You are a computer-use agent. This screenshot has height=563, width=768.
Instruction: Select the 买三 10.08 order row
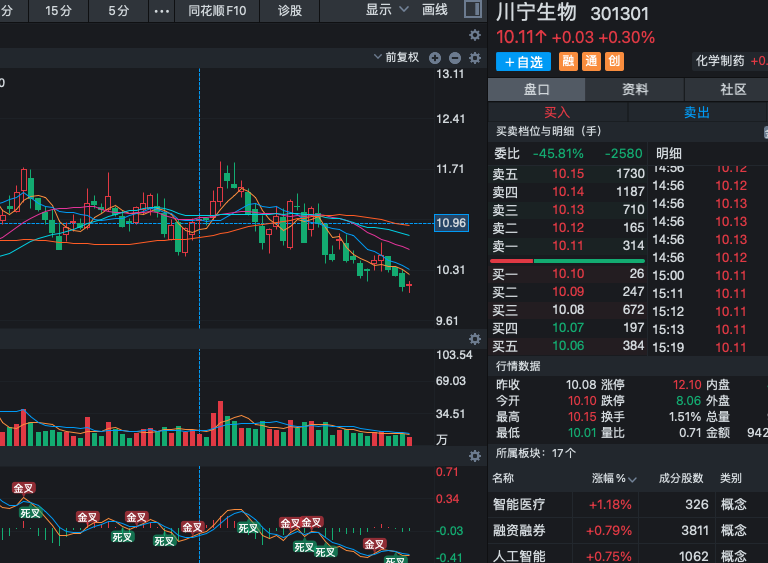[x=568, y=310]
